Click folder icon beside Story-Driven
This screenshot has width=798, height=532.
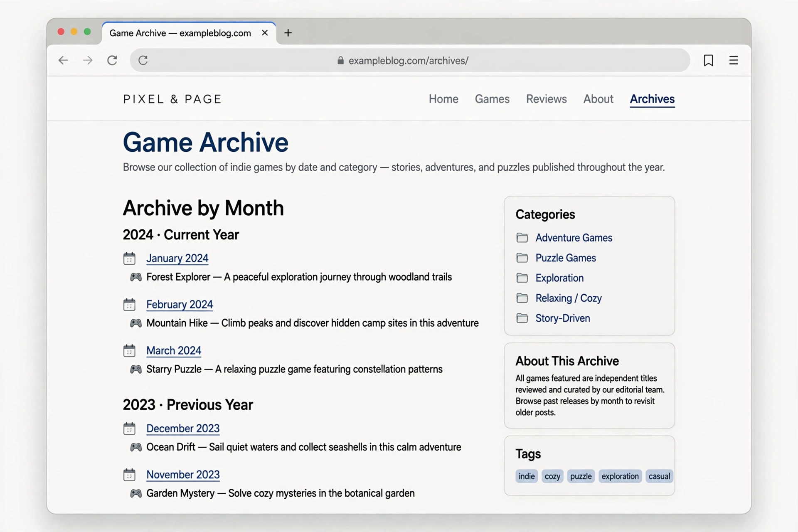pos(522,318)
